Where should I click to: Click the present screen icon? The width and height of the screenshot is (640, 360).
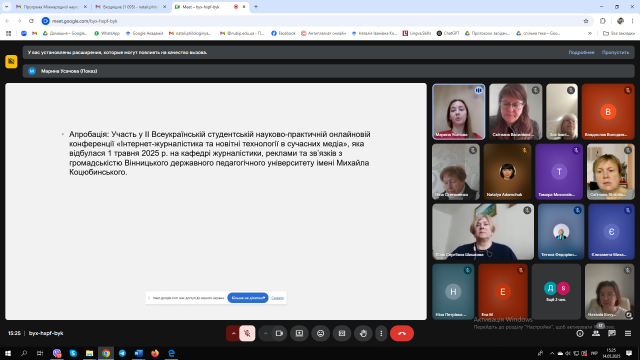tap(299, 333)
